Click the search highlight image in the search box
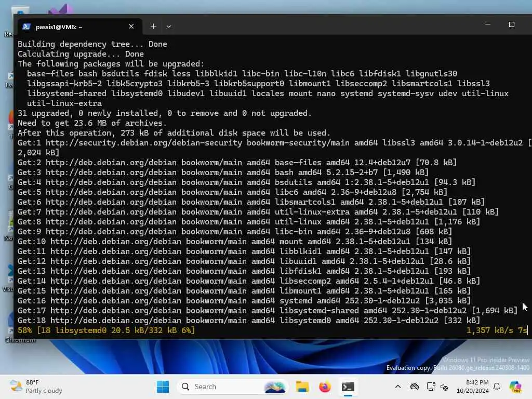This screenshot has height=399, width=532. 274,387
